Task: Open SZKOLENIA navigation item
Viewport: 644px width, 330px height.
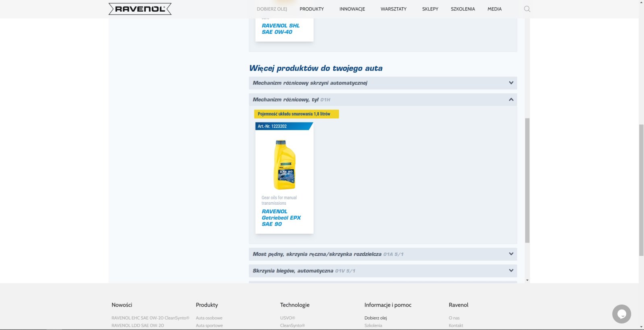Action: pos(463,9)
